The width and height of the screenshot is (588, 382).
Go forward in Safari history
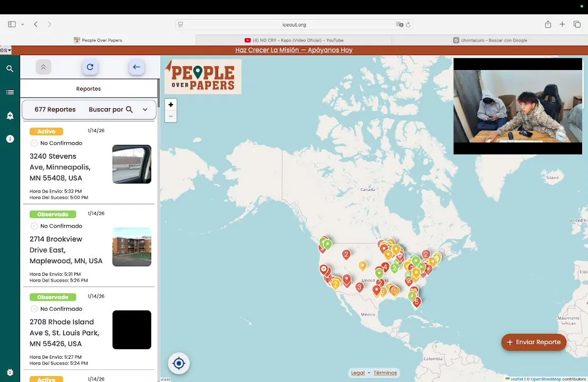tap(49, 24)
